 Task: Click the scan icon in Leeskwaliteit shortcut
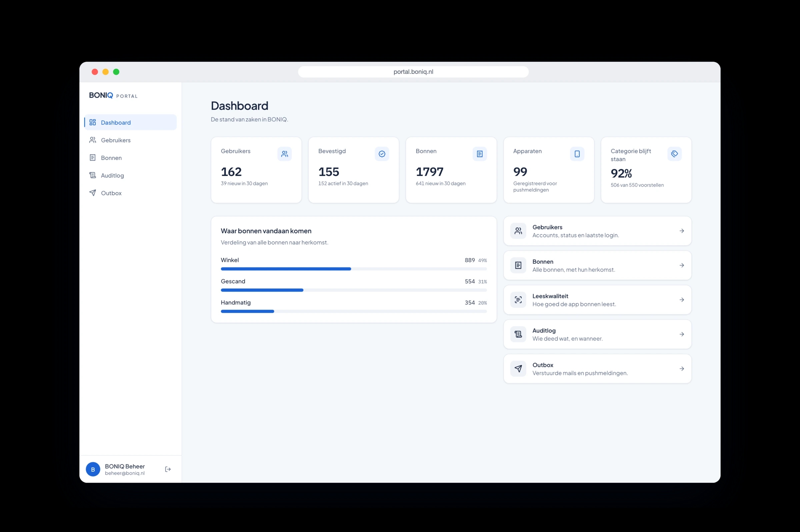pos(518,300)
